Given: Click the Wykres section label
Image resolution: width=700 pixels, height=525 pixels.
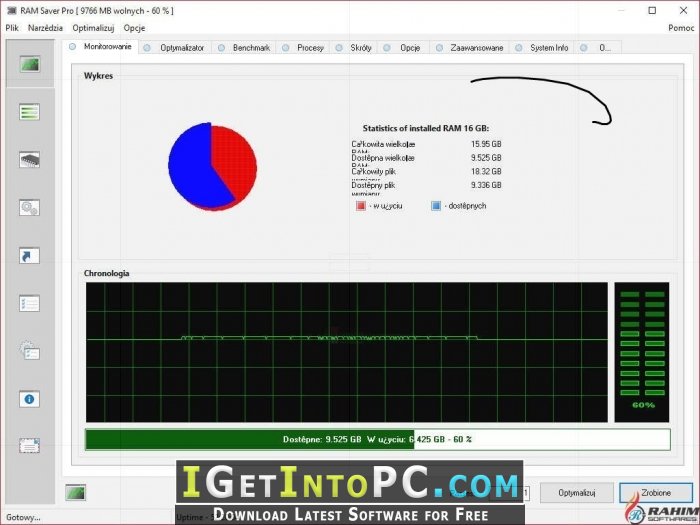Looking at the screenshot, I should point(99,76).
